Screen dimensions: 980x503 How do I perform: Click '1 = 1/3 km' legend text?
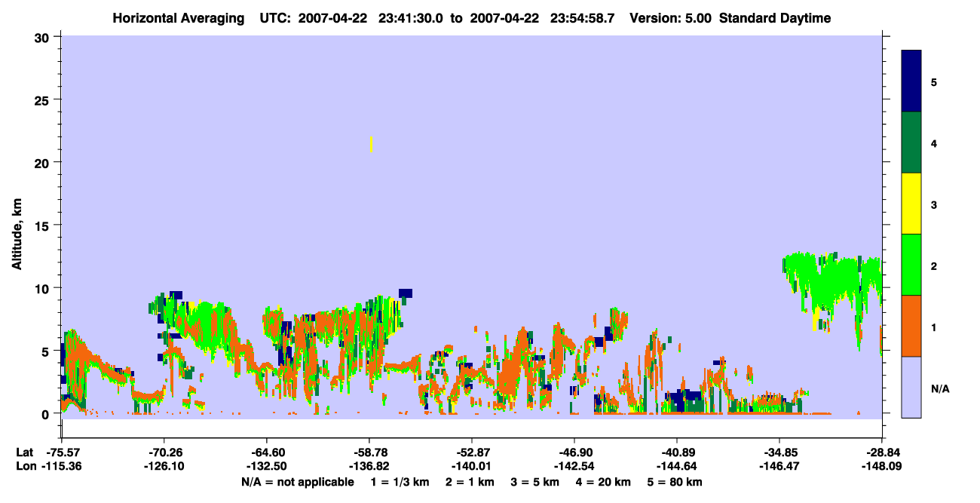(x=400, y=482)
